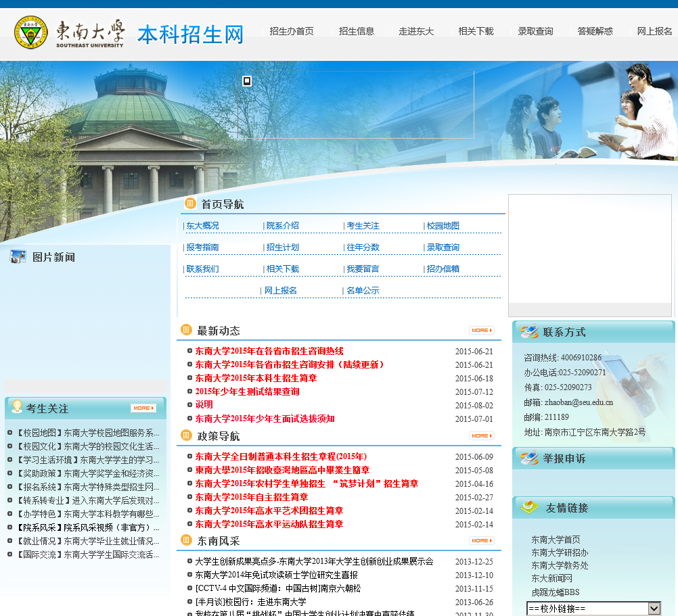Click the 举报申诉 header icon
The width and height of the screenshot is (678, 616).
pos(529,458)
